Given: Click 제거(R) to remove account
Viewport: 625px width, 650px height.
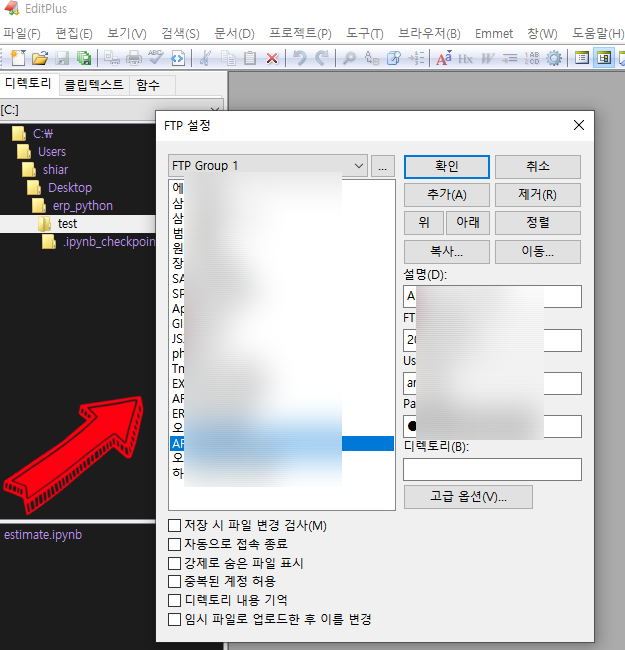Looking at the screenshot, I should point(538,195).
